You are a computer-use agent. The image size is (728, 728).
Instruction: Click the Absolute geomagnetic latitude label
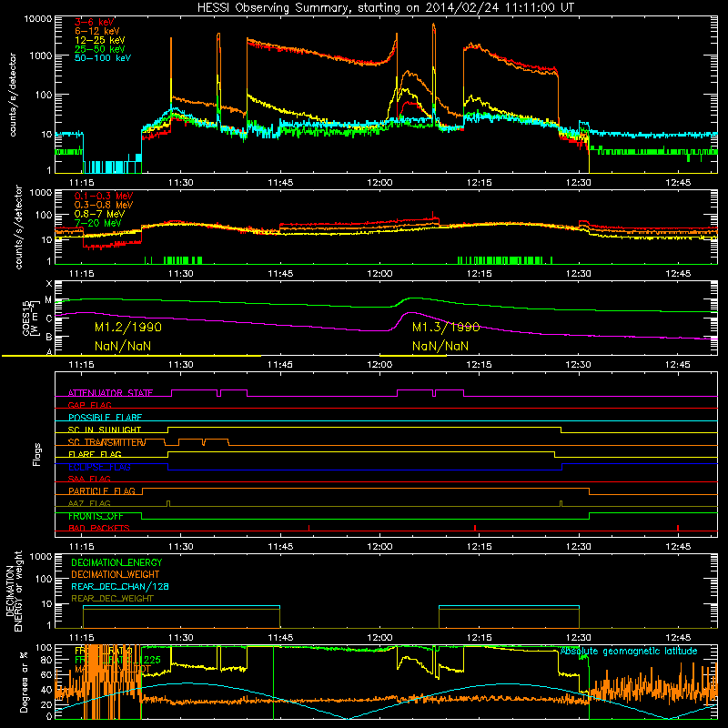point(629,652)
